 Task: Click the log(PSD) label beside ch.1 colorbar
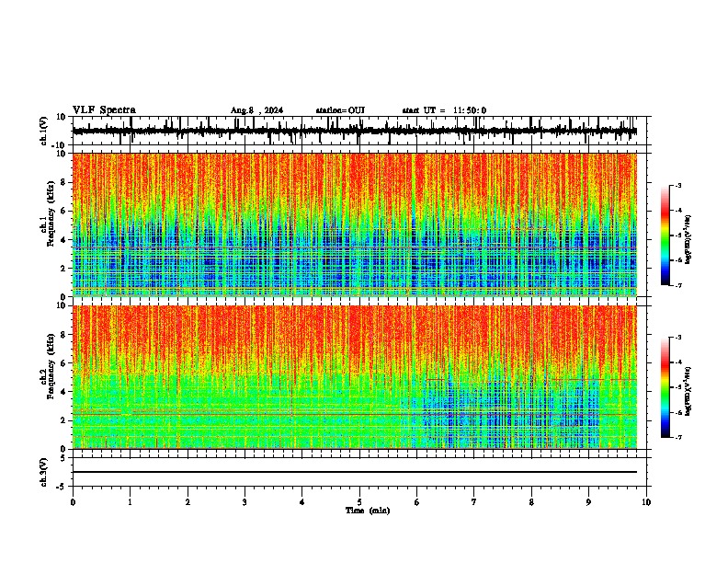click(x=688, y=240)
